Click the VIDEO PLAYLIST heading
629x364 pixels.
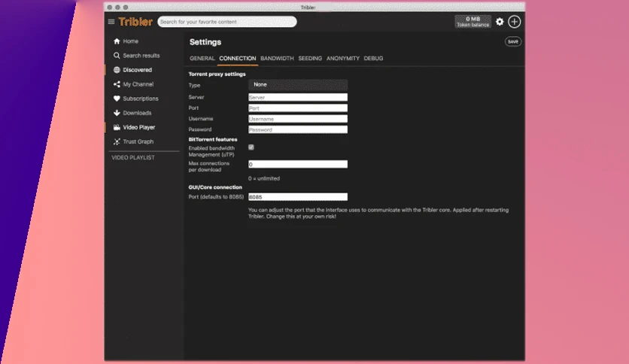pyautogui.click(x=132, y=157)
